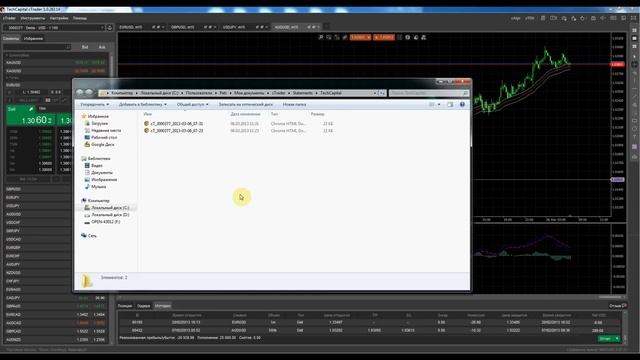640x360 pixels.
Task: Open the Видео library
Action: pyautogui.click(x=97, y=165)
